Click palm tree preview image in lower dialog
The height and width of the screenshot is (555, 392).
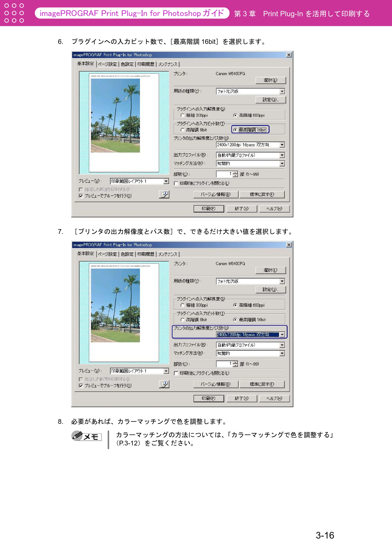click(115, 305)
